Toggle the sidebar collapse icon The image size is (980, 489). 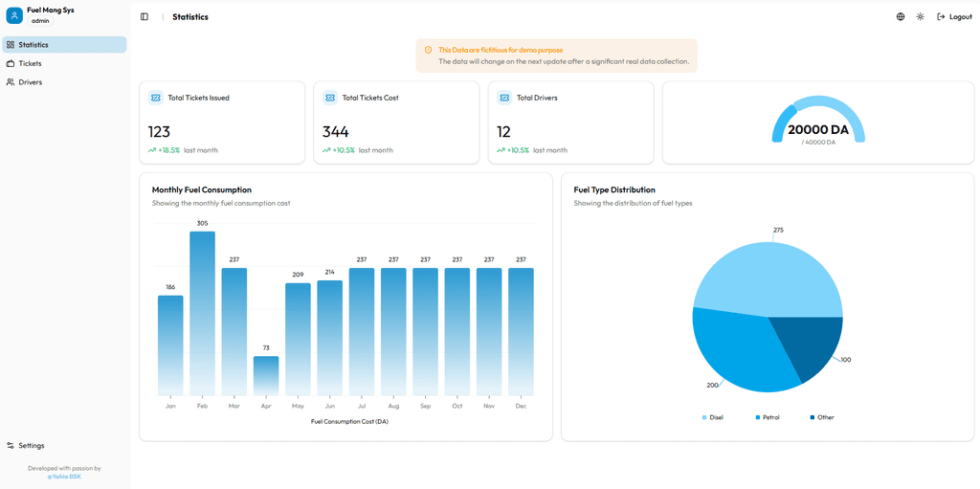pyautogui.click(x=145, y=16)
